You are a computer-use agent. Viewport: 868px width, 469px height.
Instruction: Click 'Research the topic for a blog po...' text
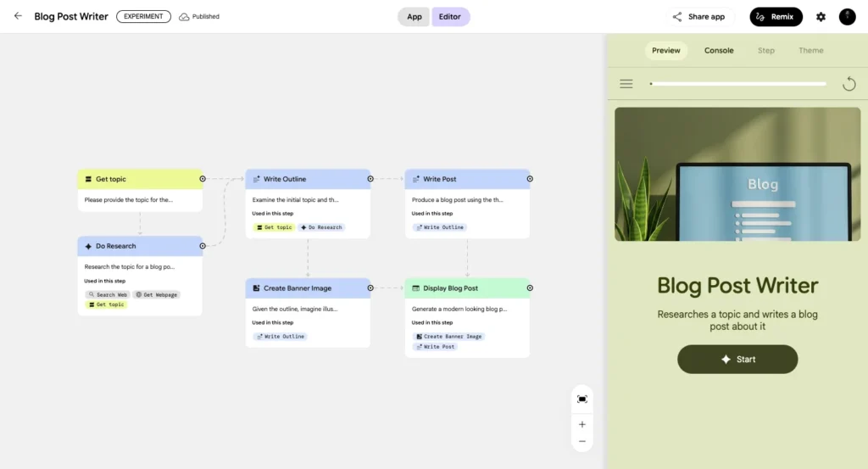129,267
